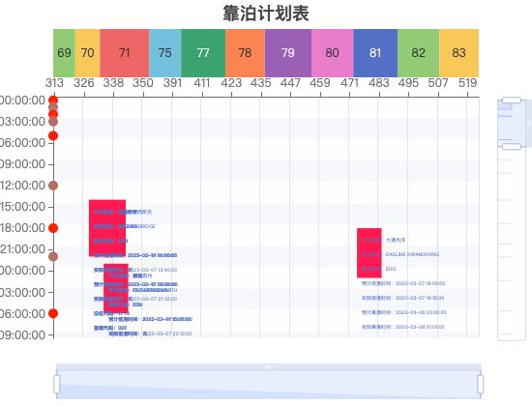Click the green berth block 82

(x=418, y=53)
